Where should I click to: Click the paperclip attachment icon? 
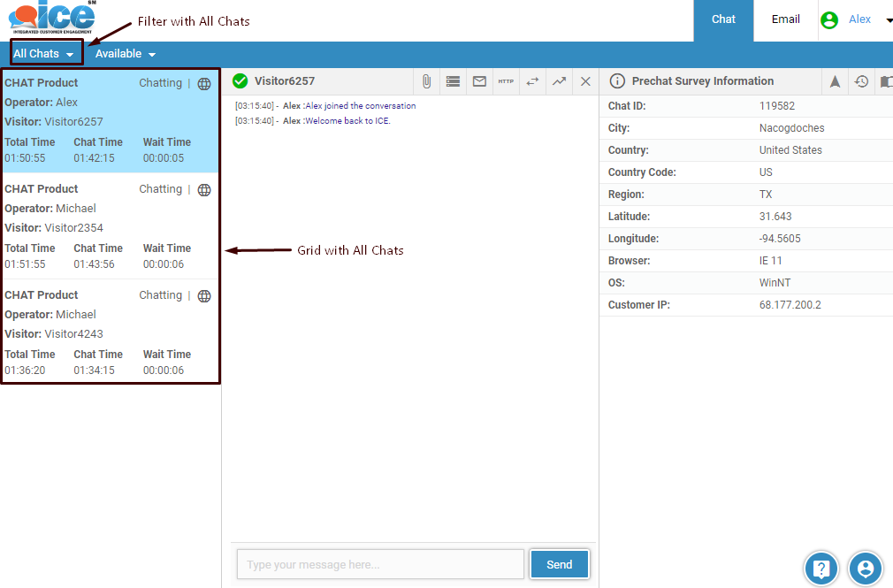pos(426,81)
